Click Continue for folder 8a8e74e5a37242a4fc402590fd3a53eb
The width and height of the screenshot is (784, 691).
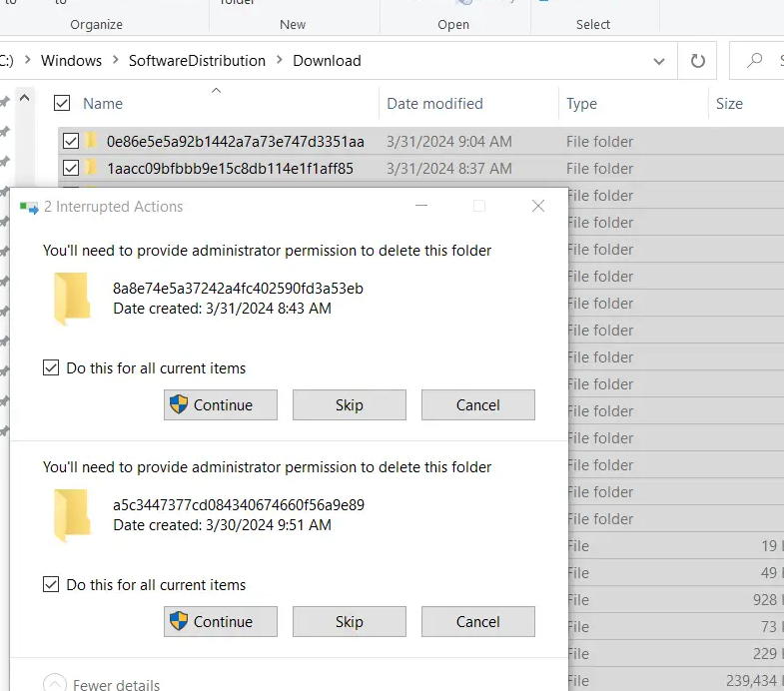(x=221, y=405)
